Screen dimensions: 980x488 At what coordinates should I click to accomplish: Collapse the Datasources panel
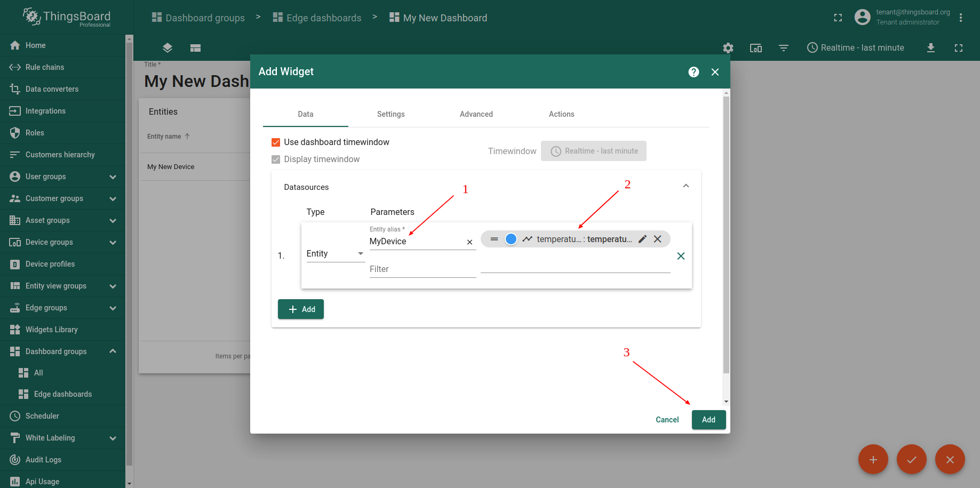(686, 186)
